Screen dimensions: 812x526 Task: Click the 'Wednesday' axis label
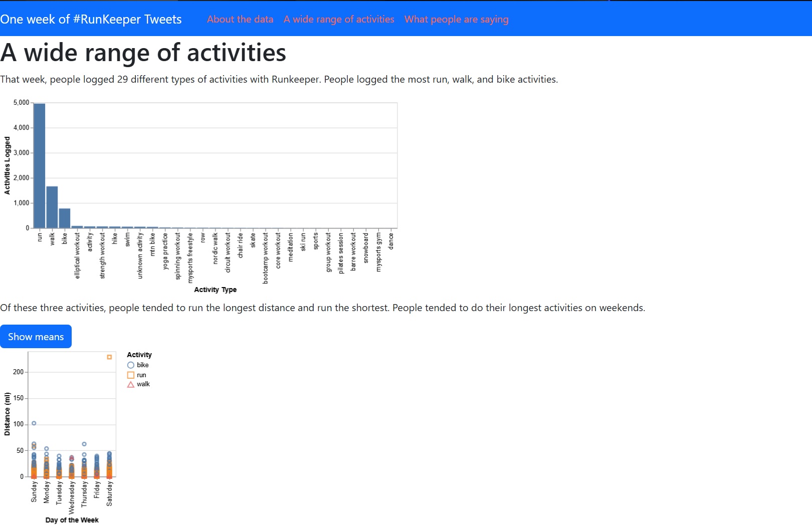72,497
